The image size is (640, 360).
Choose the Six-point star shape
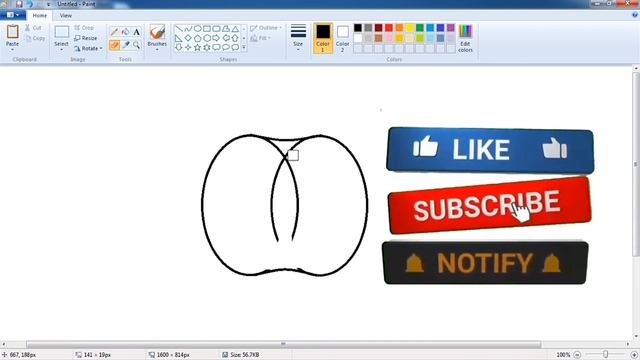point(207,47)
